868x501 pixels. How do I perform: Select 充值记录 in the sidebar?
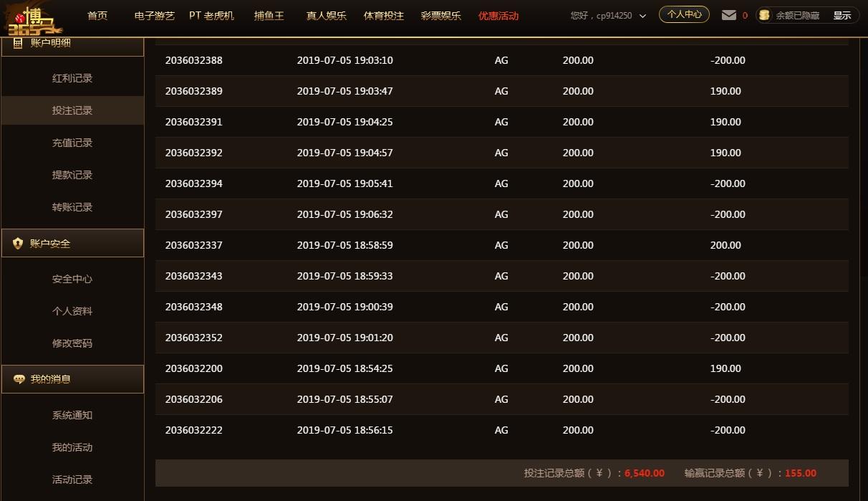coord(72,143)
